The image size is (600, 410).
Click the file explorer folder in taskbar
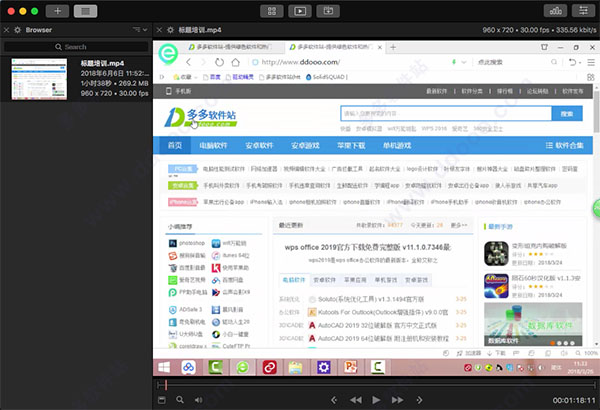pos(296,368)
